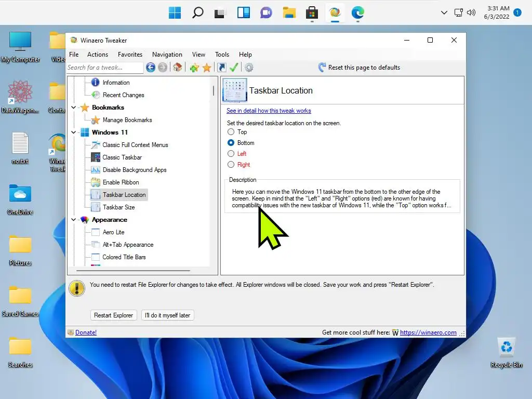The width and height of the screenshot is (532, 399).
Task: Click the notification count badge
Action: [517, 12]
